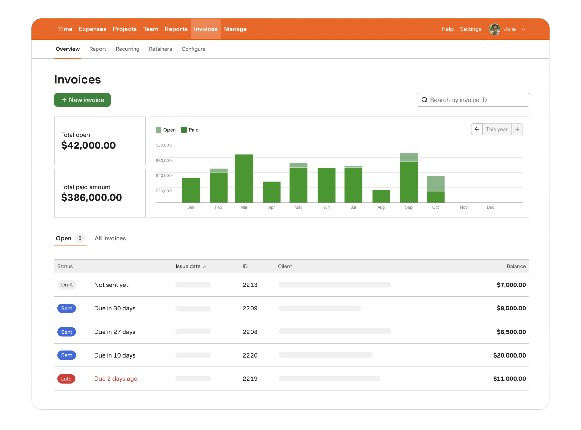The width and height of the screenshot is (581, 430).
Task: Click the search magnifier icon
Action: pos(425,100)
